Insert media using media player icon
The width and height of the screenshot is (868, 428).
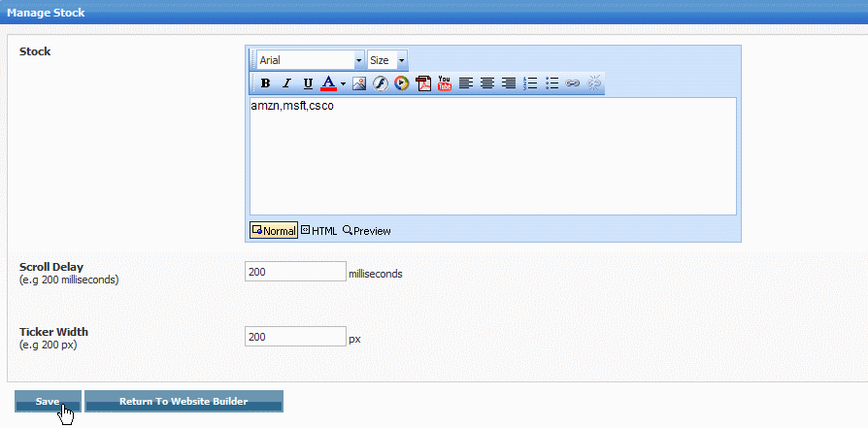pyautogui.click(x=401, y=83)
